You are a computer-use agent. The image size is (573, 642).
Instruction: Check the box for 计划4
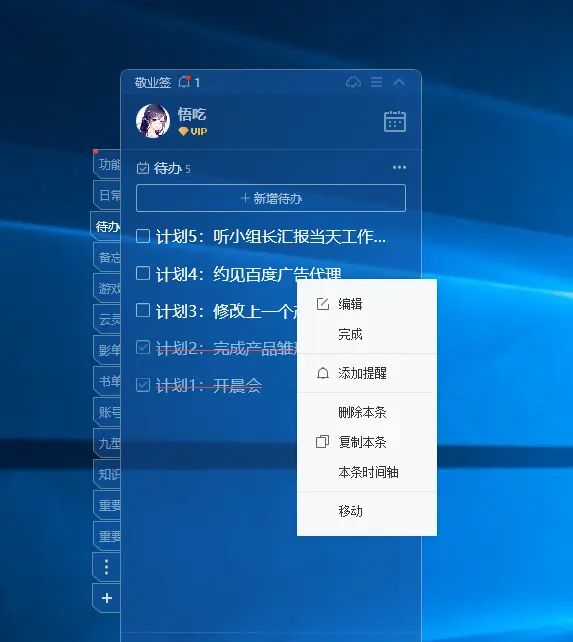point(143,273)
